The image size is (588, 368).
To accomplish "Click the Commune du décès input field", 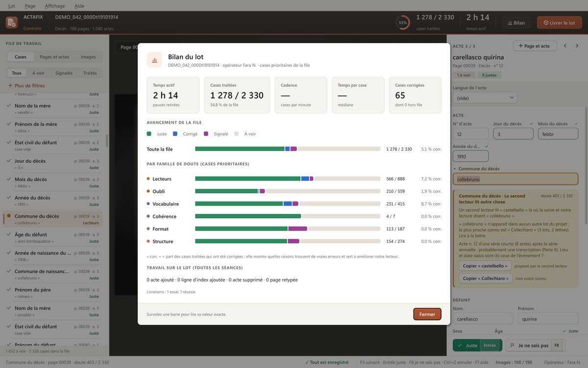I will click(515, 179).
